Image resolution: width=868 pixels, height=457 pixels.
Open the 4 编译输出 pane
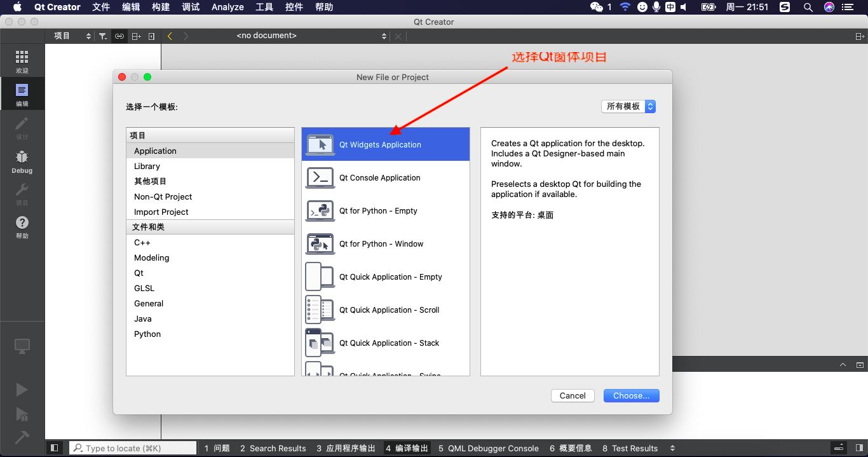pos(407,448)
